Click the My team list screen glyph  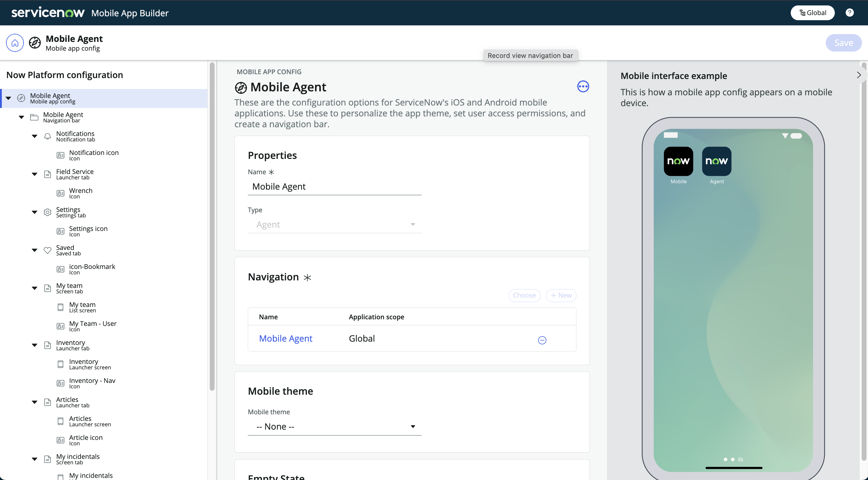click(x=61, y=307)
